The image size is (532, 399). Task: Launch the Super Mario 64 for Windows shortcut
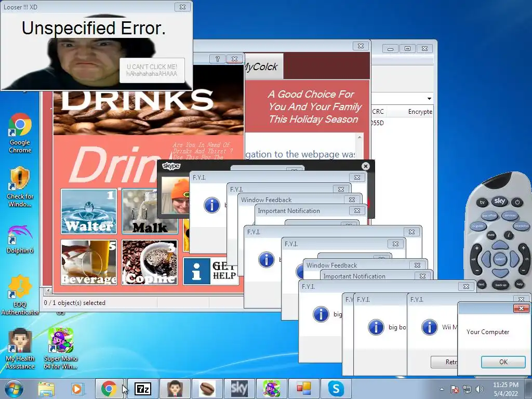click(61, 348)
